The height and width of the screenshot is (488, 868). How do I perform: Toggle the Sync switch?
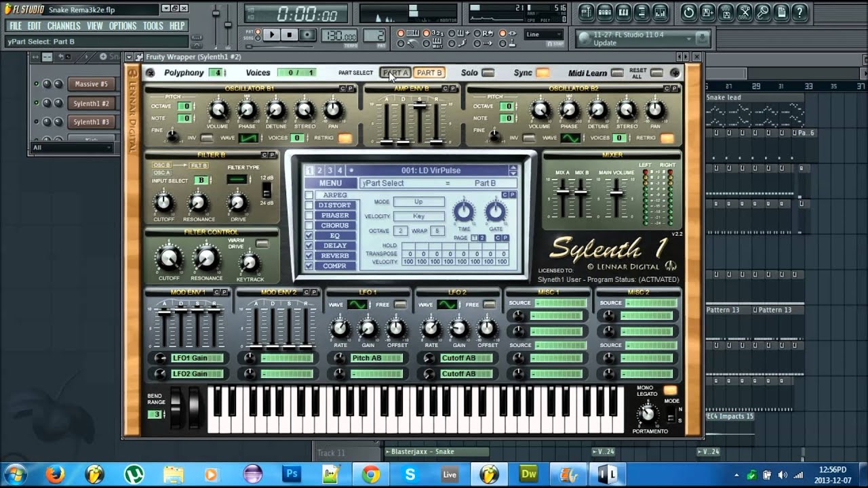(x=542, y=73)
